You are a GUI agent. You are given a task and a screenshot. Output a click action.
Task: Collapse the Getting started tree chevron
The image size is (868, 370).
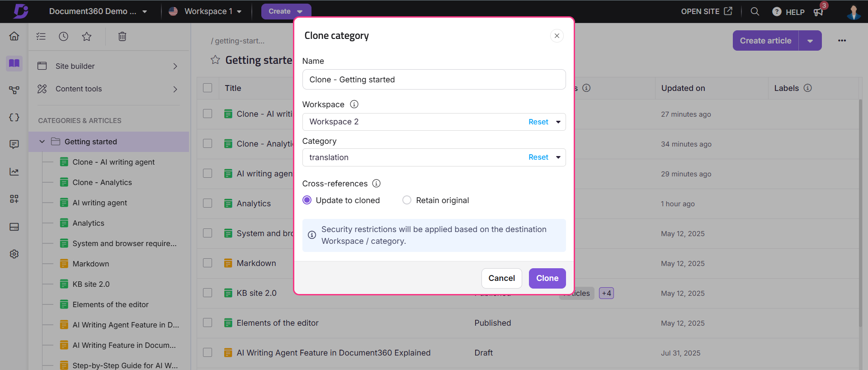(42, 142)
